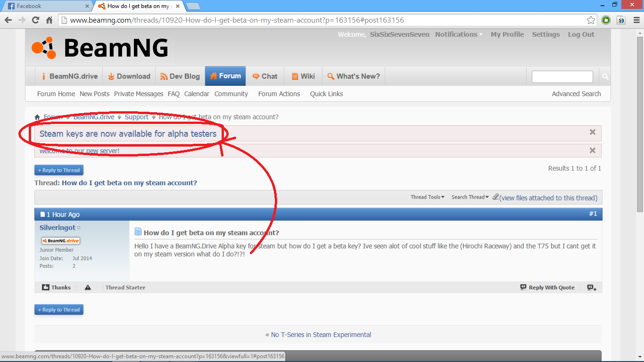Click Log Out

tap(581, 34)
